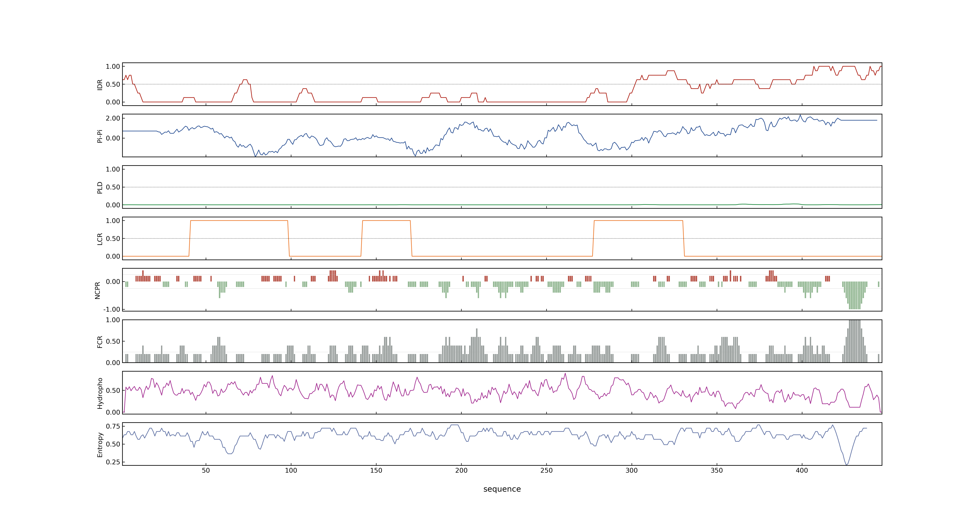This screenshot has height=523, width=980.
Task: Click the 0.00 tick of the Pi-Pi panel
Action: pyautogui.click(x=113, y=138)
